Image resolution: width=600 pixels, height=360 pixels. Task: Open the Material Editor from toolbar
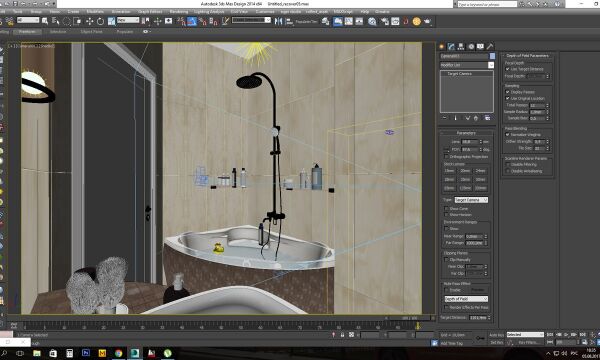pyautogui.click(x=372, y=21)
